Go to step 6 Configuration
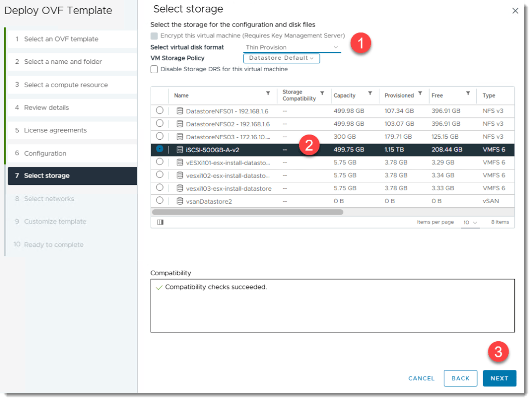The image size is (532, 401). [45, 153]
